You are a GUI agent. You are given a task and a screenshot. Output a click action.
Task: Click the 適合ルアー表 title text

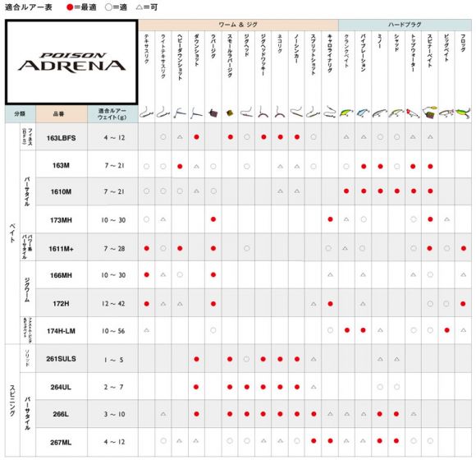tap(29, 7)
